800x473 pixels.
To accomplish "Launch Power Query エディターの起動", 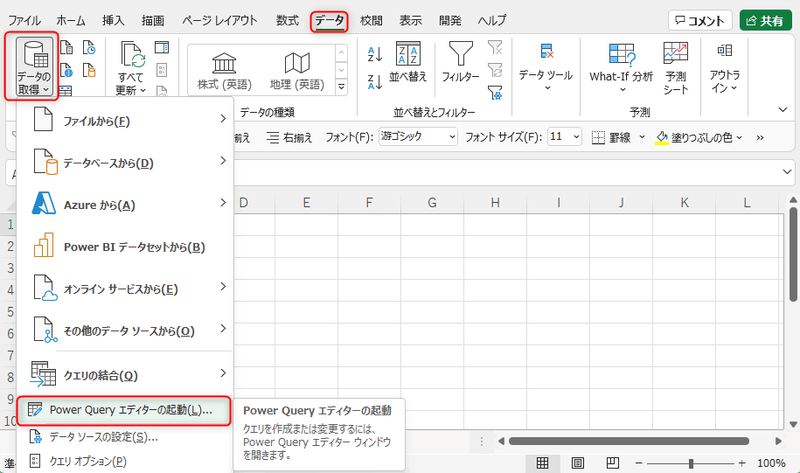I will tap(124, 410).
